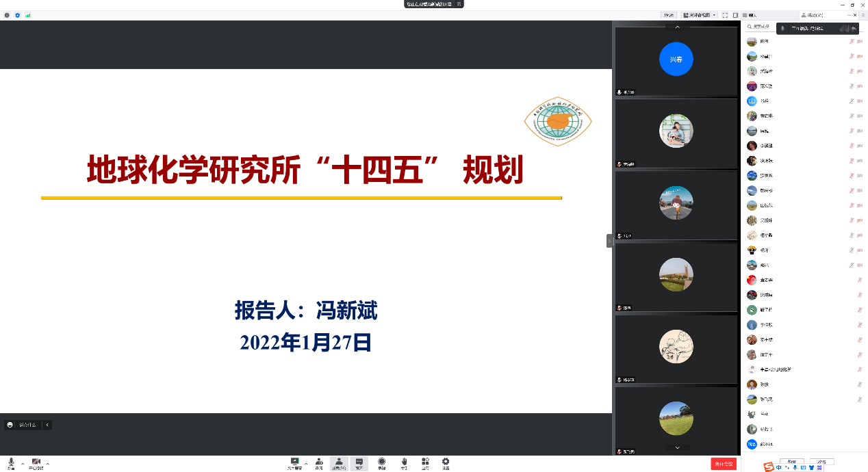Expand video options arrow beside camera
The image size is (868, 472).
(48, 463)
